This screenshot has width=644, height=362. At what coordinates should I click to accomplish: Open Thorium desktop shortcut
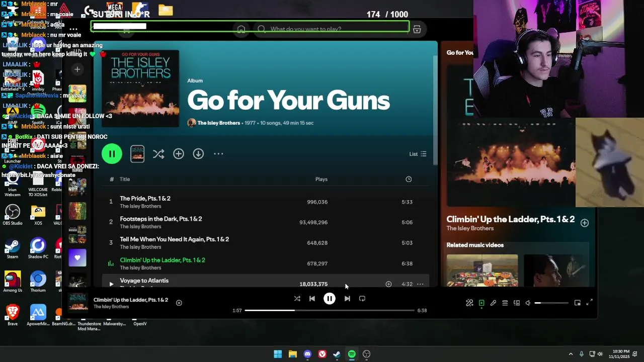tap(38, 282)
